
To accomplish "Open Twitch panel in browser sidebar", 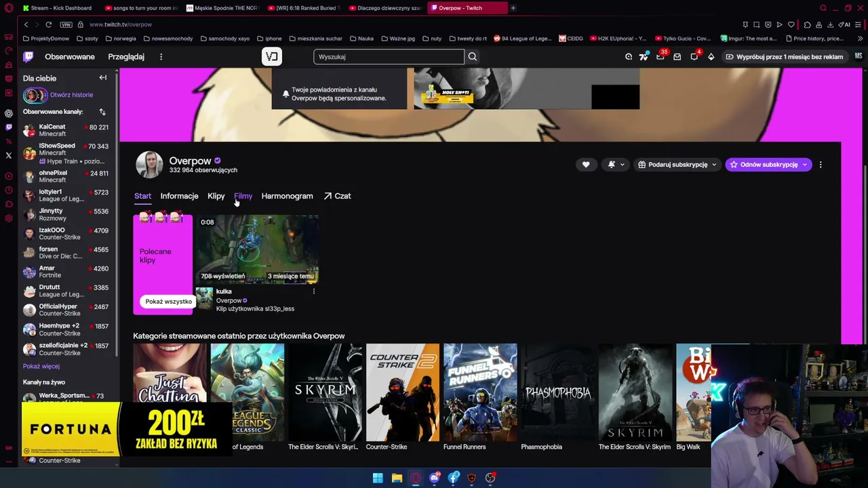I will (x=8, y=127).
